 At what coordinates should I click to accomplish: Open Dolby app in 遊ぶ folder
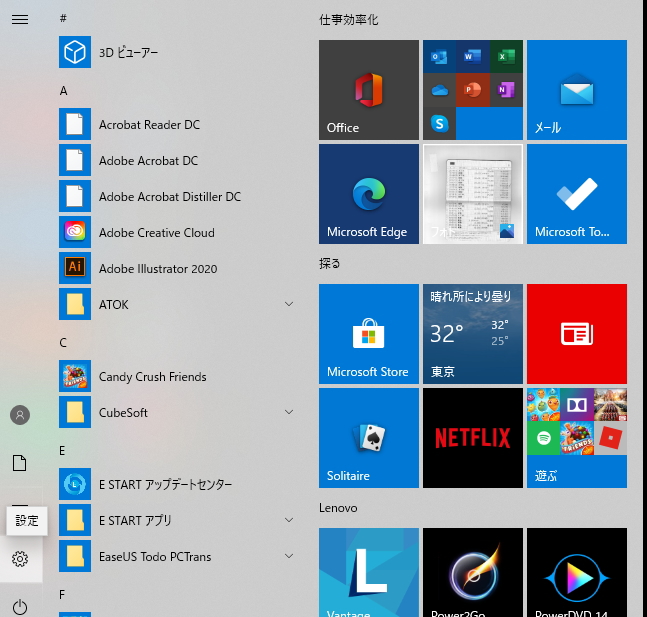click(x=577, y=405)
